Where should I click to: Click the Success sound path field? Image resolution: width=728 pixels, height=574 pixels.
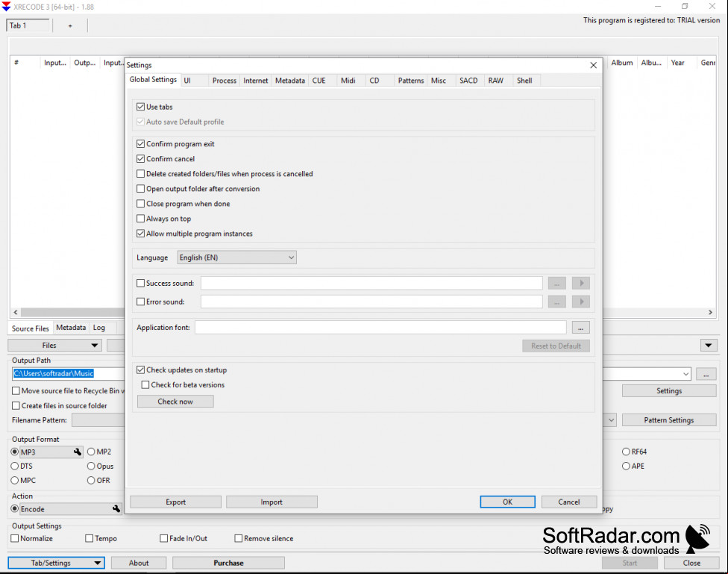click(x=371, y=283)
